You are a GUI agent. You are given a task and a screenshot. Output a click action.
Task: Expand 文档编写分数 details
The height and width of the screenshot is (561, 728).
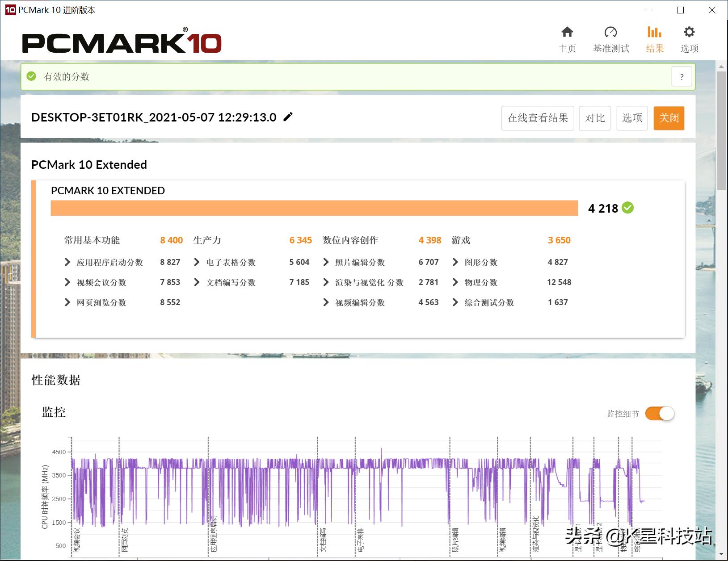(197, 282)
